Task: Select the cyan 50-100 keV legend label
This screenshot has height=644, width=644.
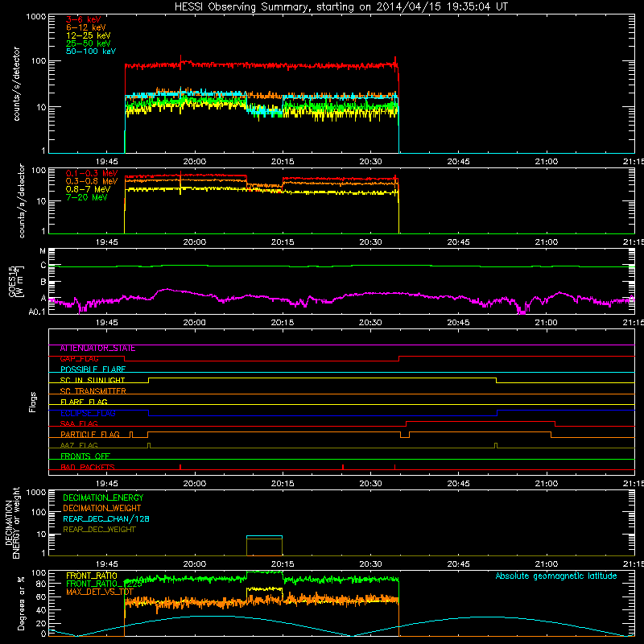Action: [91, 52]
